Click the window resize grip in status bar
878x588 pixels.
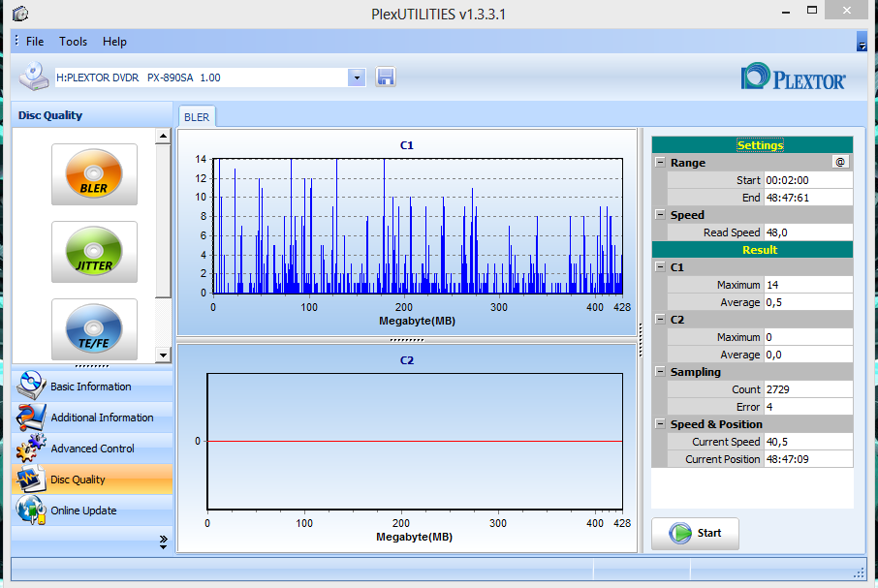point(859,573)
